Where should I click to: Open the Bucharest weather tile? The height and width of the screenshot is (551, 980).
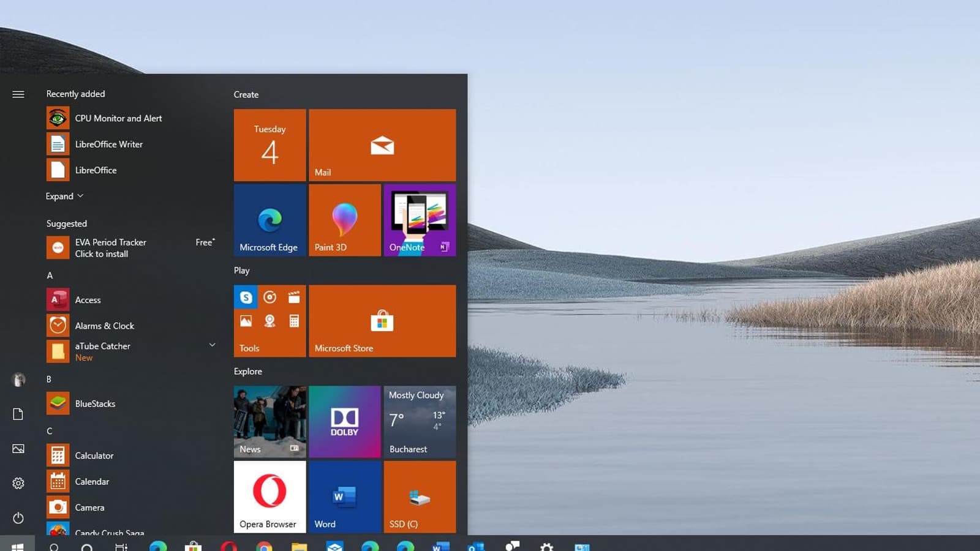[x=420, y=422]
